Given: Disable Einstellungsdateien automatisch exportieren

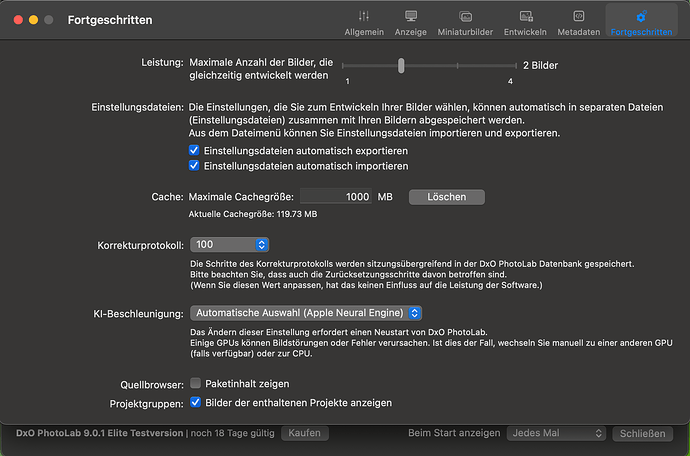Looking at the screenshot, I should coord(195,150).
